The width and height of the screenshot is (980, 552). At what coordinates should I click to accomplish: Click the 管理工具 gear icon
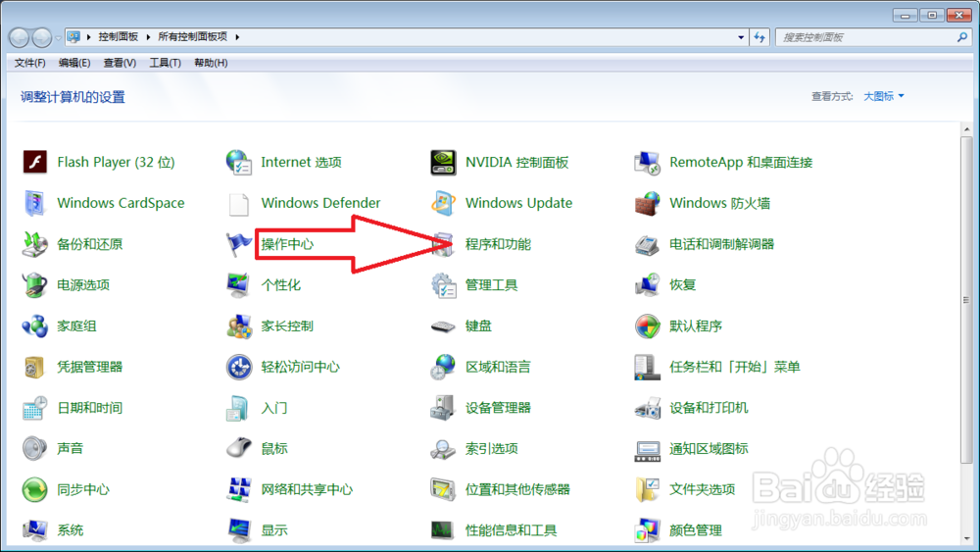click(x=443, y=285)
